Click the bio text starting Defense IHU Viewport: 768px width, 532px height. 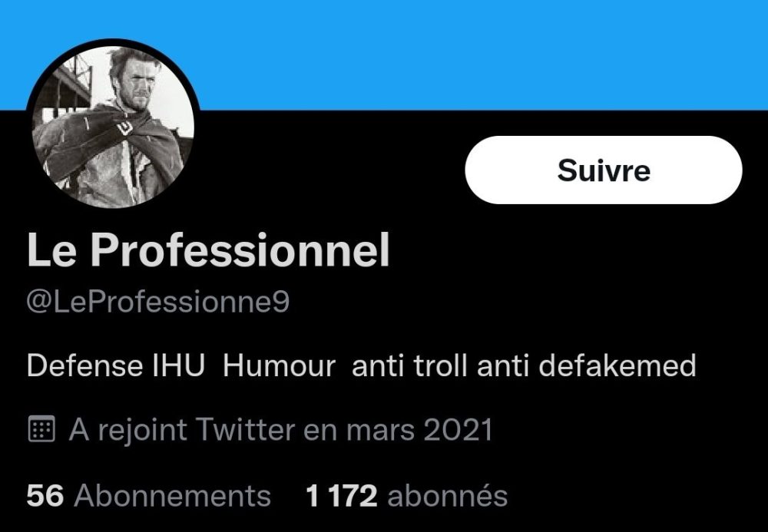click(x=362, y=365)
